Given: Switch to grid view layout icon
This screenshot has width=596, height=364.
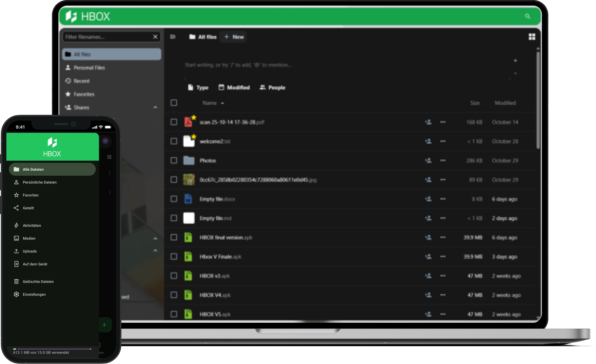Looking at the screenshot, I should tap(532, 37).
